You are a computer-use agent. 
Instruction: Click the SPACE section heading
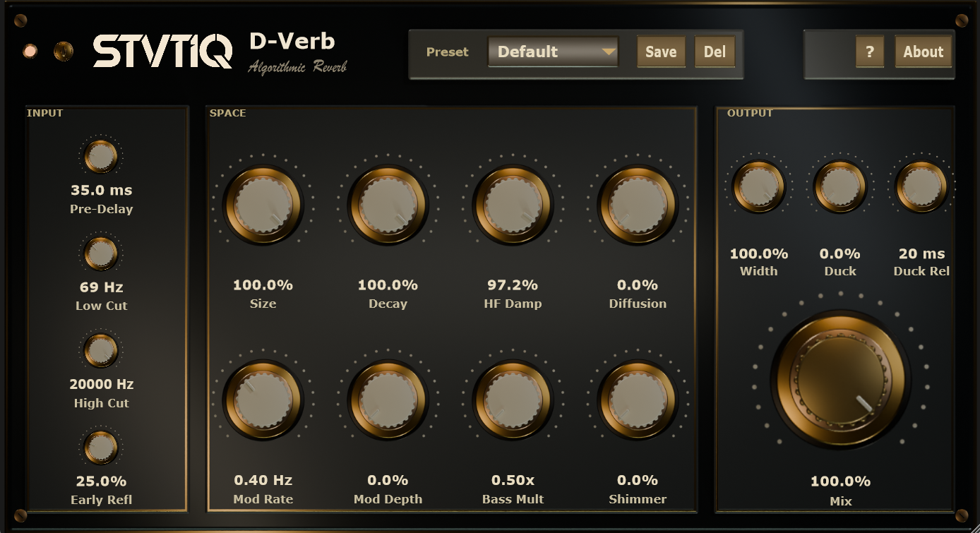[x=228, y=113]
